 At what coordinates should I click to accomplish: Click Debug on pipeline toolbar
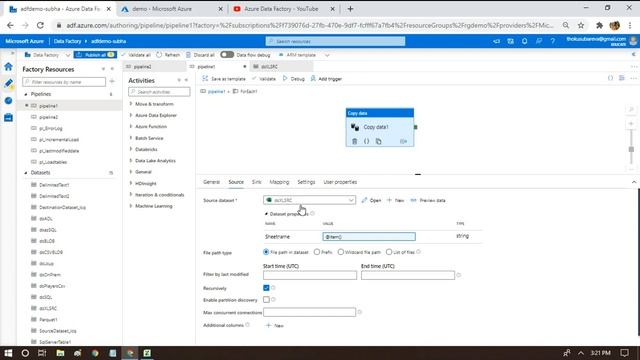tap(293, 79)
